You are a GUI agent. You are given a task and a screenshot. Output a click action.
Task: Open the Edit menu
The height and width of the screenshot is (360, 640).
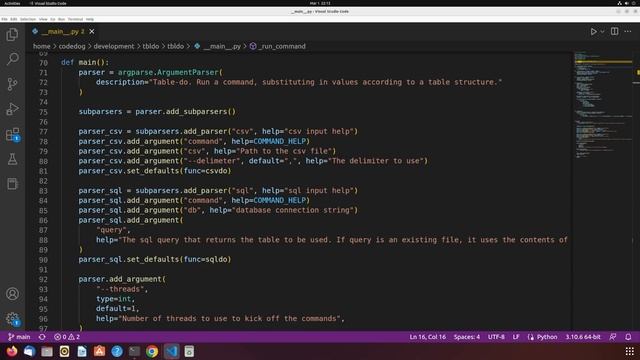(13, 19)
